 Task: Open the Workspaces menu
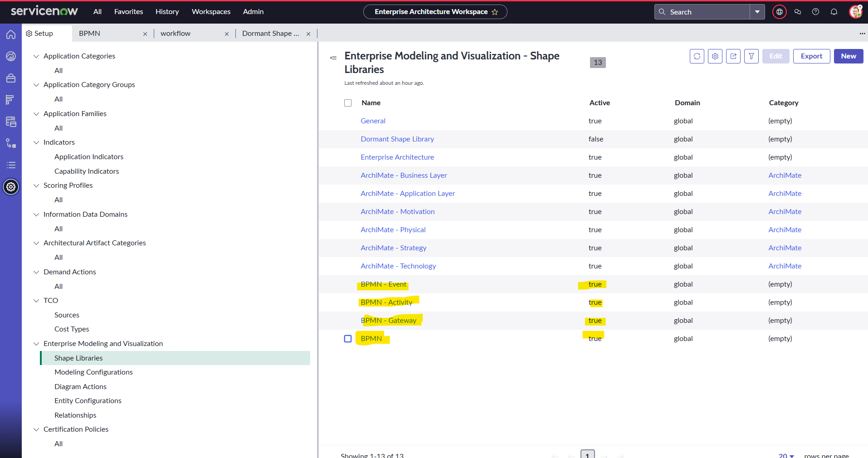[211, 12]
